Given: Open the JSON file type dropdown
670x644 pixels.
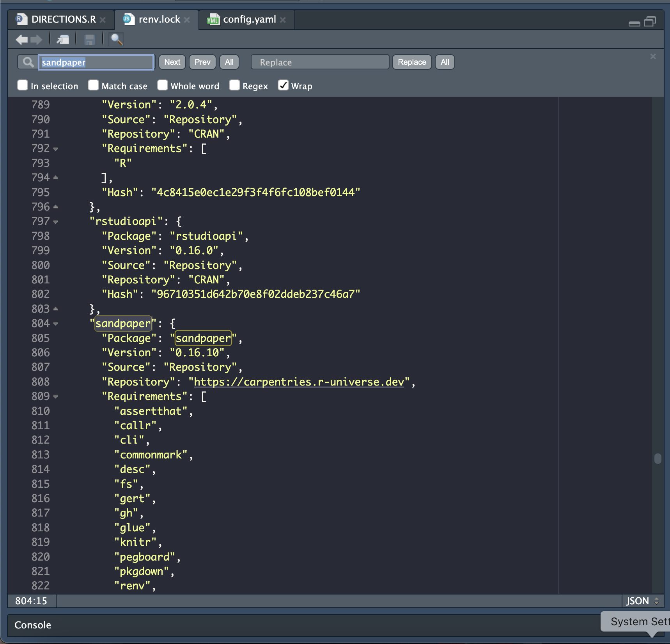Looking at the screenshot, I should click(642, 601).
